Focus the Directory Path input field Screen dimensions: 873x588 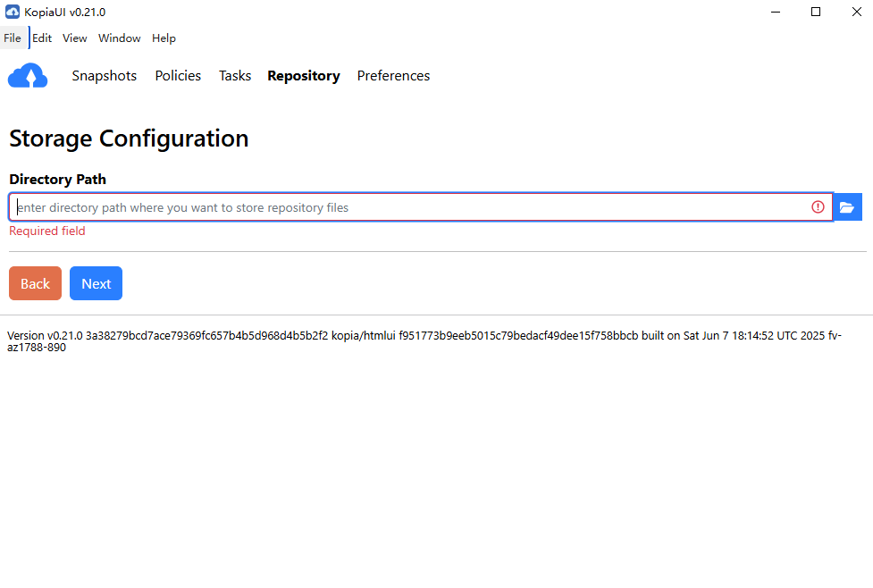(x=411, y=207)
